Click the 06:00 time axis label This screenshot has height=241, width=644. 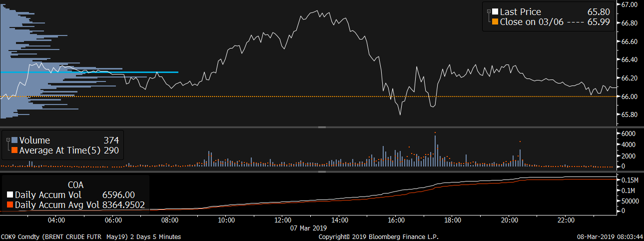tap(113, 219)
